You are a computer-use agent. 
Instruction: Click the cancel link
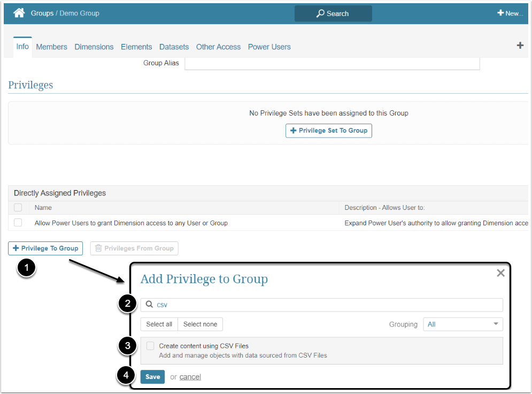(190, 377)
